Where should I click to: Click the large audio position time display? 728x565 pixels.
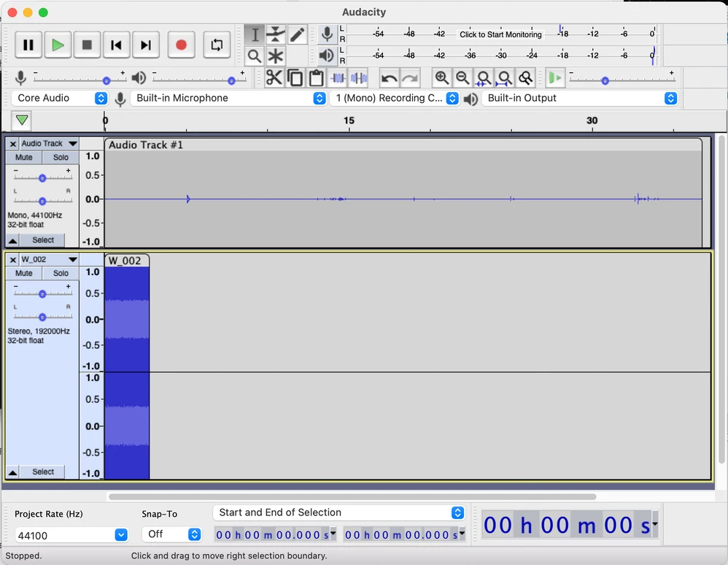pyautogui.click(x=570, y=525)
